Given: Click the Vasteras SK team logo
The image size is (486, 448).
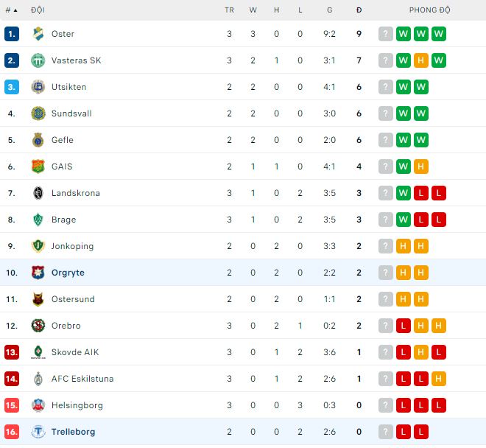Looking at the screenshot, I should (x=38, y=60).
